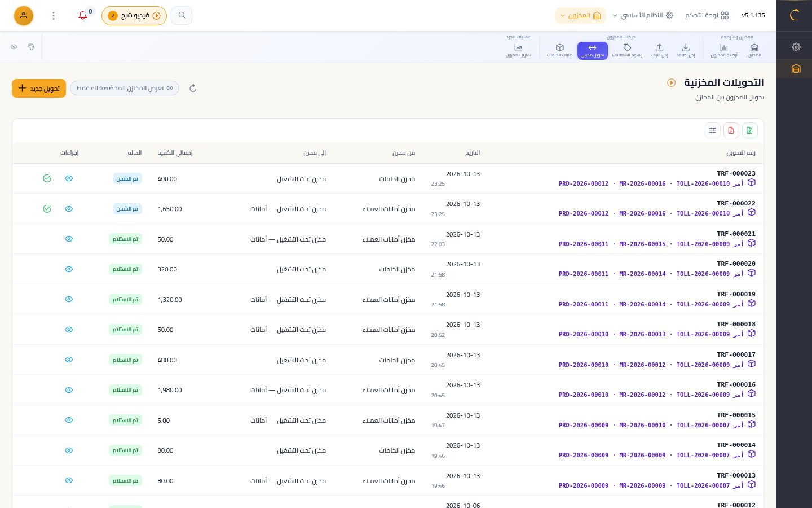Toggle عرض المخازن المخصصة لك فقط filter

(x=125, y=88)
